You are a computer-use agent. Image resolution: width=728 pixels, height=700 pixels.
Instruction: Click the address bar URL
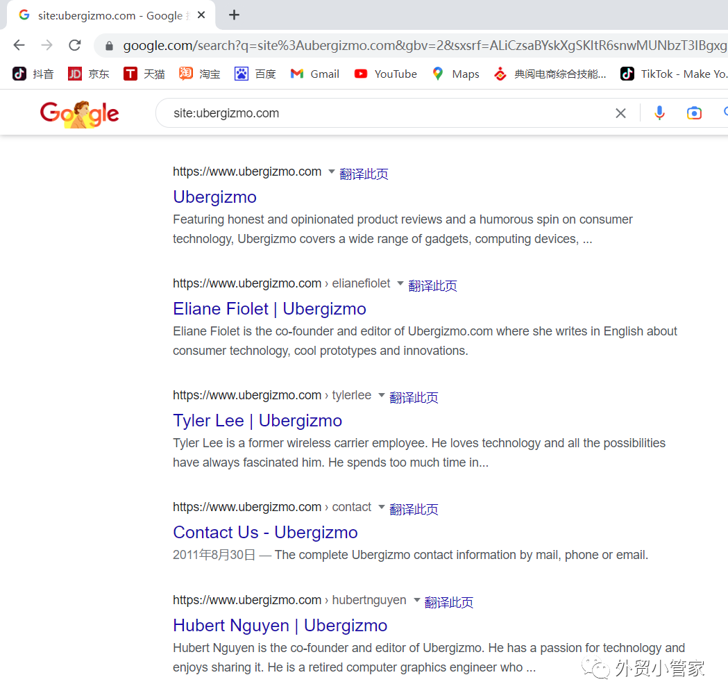tap(424, 46)
